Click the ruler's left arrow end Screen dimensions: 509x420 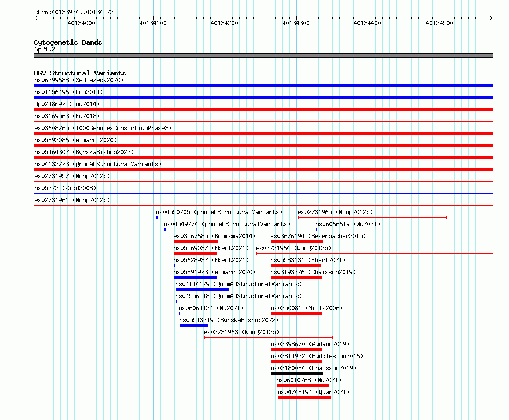pyautogui.click(x=36, y=18)
